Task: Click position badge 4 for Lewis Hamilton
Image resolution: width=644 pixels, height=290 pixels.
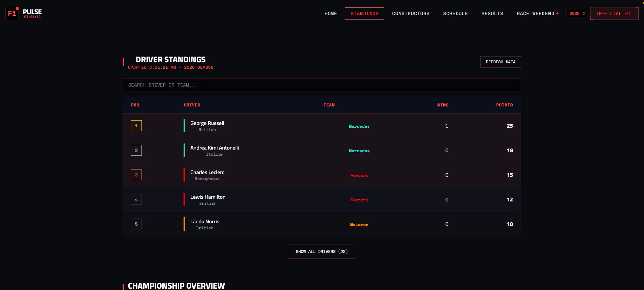Action: click(136, 199)
